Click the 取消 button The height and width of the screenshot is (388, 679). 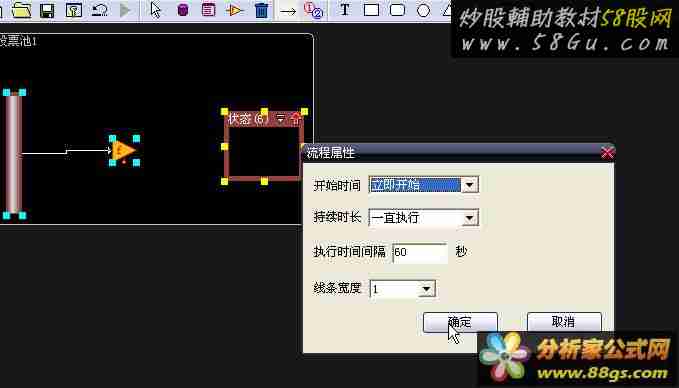coord(564,322)
